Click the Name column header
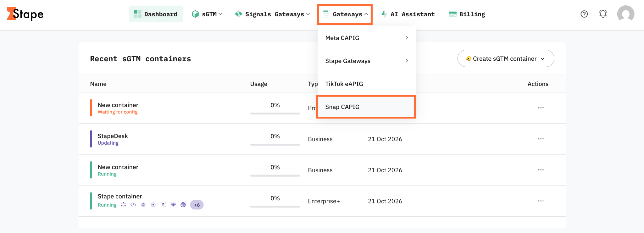Screen dimensions: 644x233 [98, 84]
